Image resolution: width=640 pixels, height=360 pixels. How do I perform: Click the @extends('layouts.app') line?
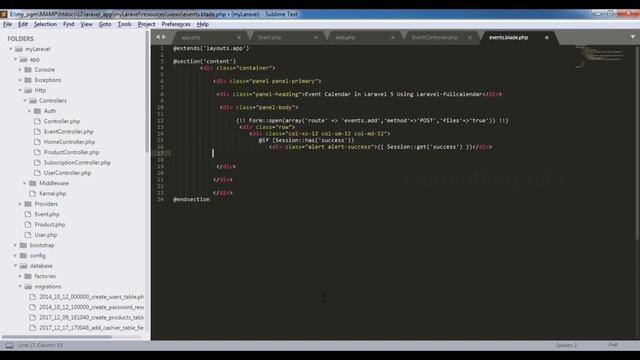(x=211, y=48)
